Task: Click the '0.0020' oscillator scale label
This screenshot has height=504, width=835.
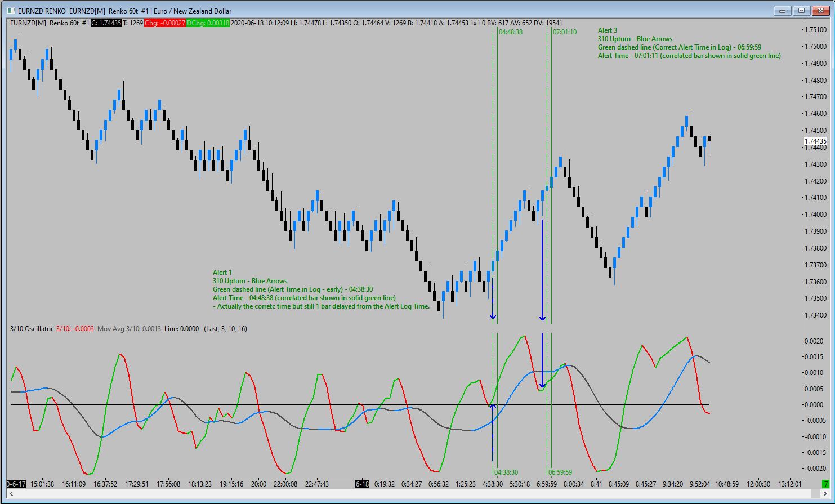Action: pos(814,341)
